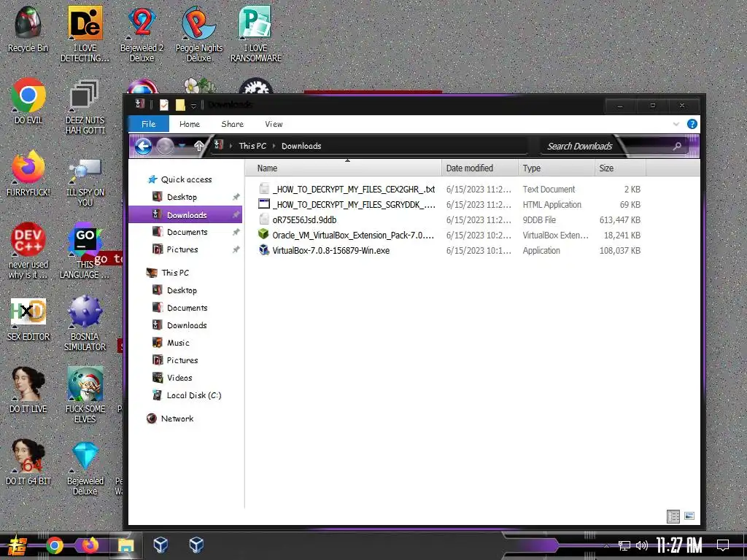Launch the Bejeweled Deluxe diamond shortcut
Viewport: 747px width, 560px height.
click(x=85, y=467)
